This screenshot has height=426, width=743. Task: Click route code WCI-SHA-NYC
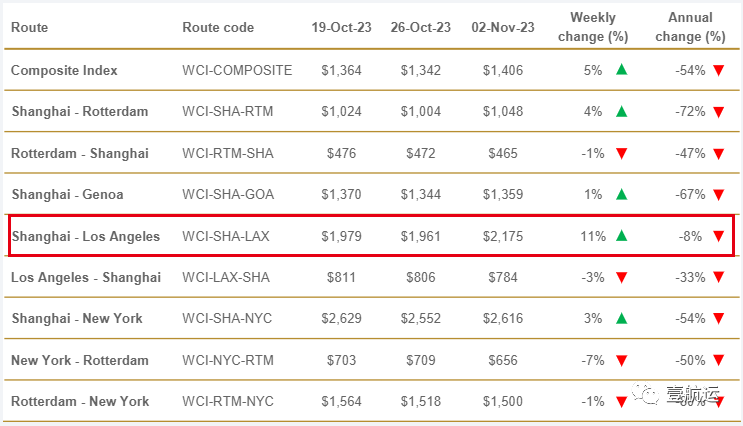(227, 318)
